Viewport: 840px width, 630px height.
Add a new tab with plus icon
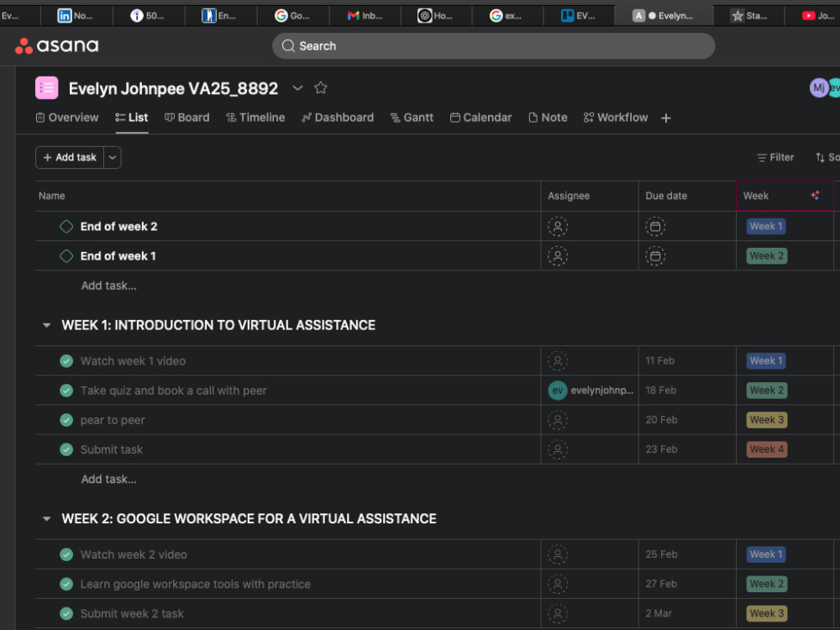click(x=666, y=118)
